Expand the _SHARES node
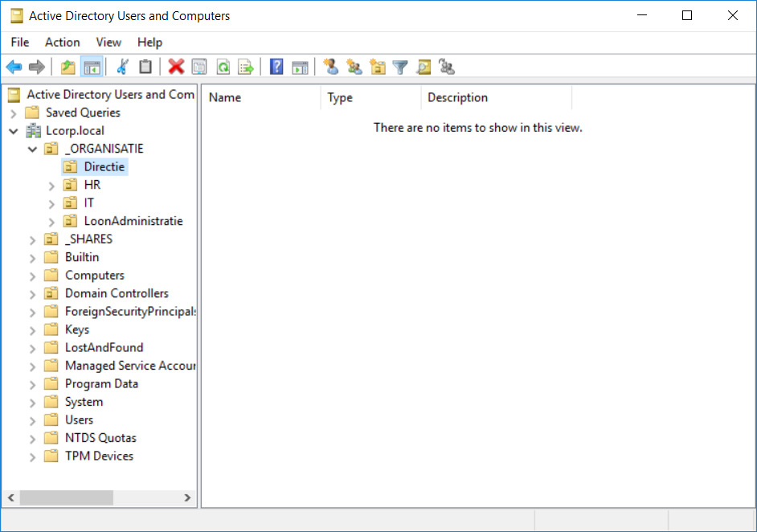This screenshot has height=532, width=757. (32, 240)
